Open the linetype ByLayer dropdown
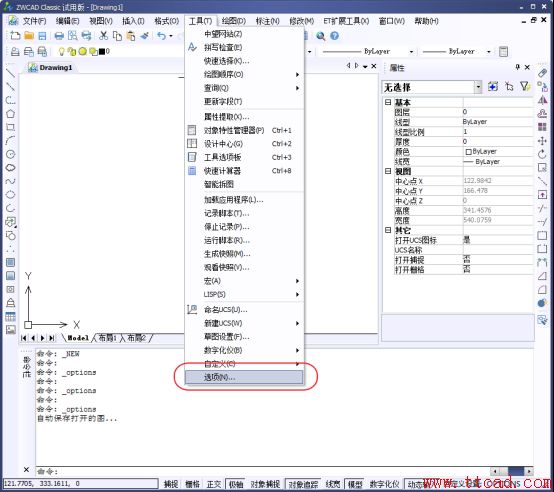The image size is (554, 492). coord(411,52)
